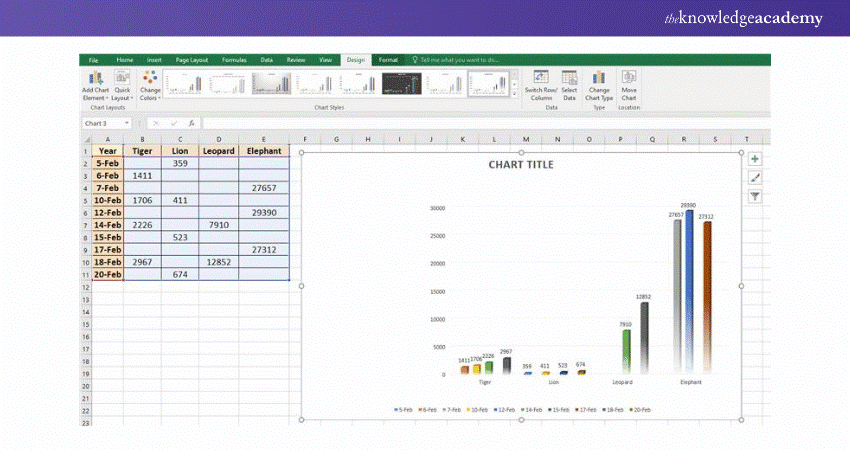This screenshot has width=850, height=450.
Task: Open Chart Filters funnel button beside chart
Action: tap(755, 196)
